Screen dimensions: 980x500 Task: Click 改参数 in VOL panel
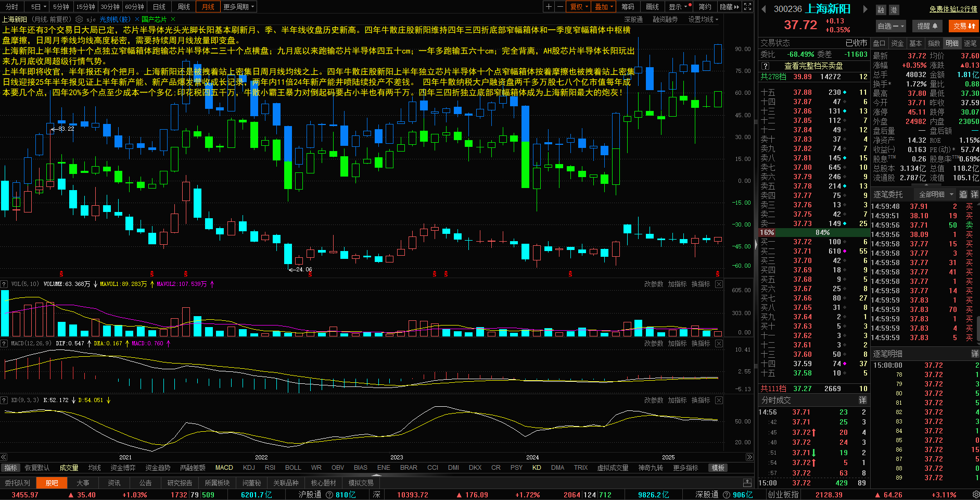coord(654,284)
